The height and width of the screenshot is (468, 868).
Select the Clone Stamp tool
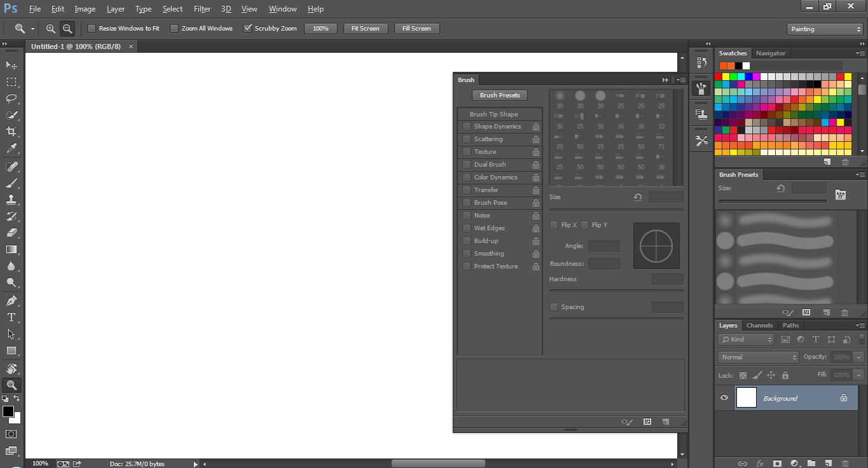pyautogui.click(x=11, y=199)
